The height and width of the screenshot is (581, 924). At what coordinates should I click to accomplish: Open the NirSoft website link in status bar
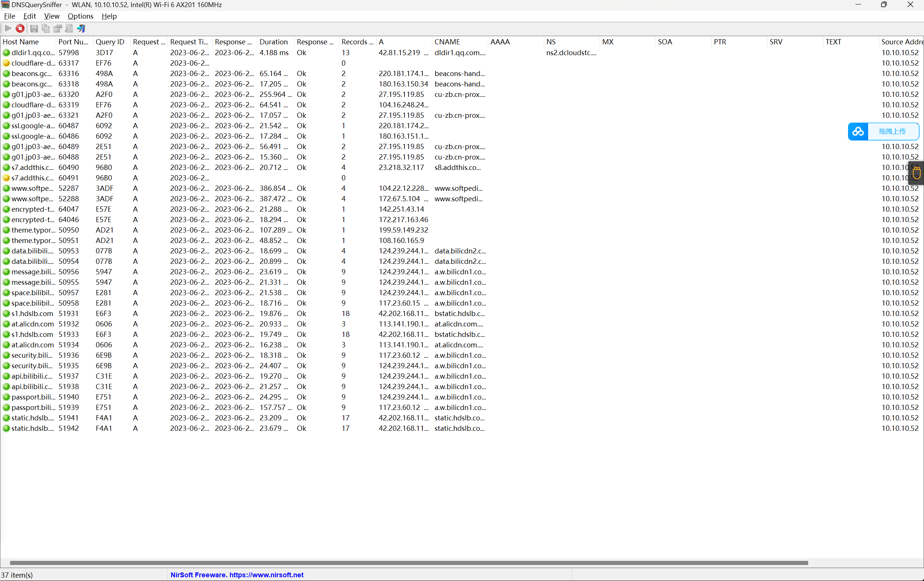(x=237, y=575)
